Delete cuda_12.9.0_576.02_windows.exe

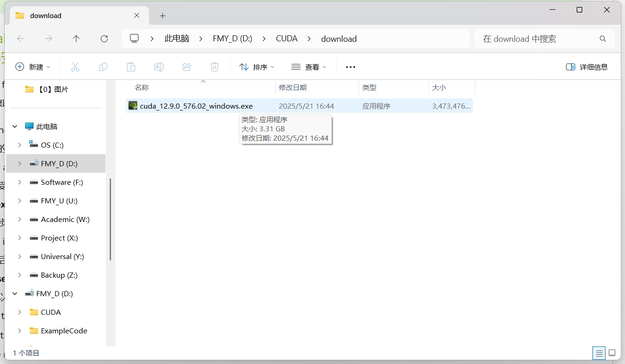[x=214, y=66]
